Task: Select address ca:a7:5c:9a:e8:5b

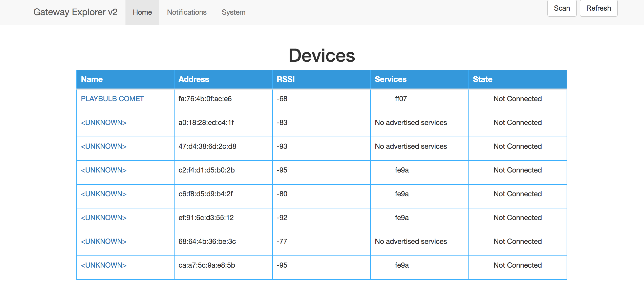Action: pyautogui.click(x=207, y=265)
